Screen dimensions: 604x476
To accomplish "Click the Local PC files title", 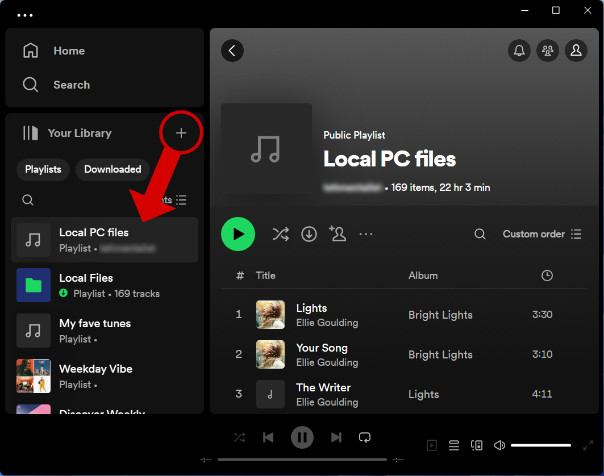I will [389, 159].
